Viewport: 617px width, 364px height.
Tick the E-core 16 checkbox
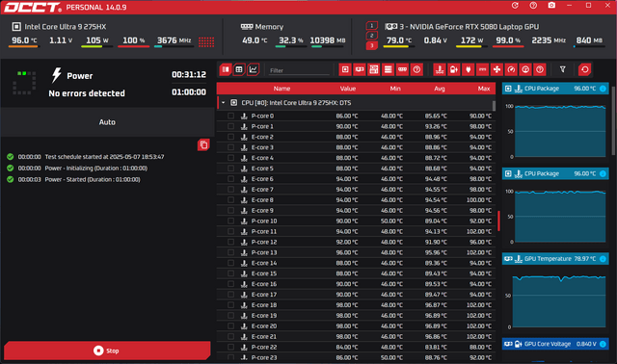(x=231, y=284)
